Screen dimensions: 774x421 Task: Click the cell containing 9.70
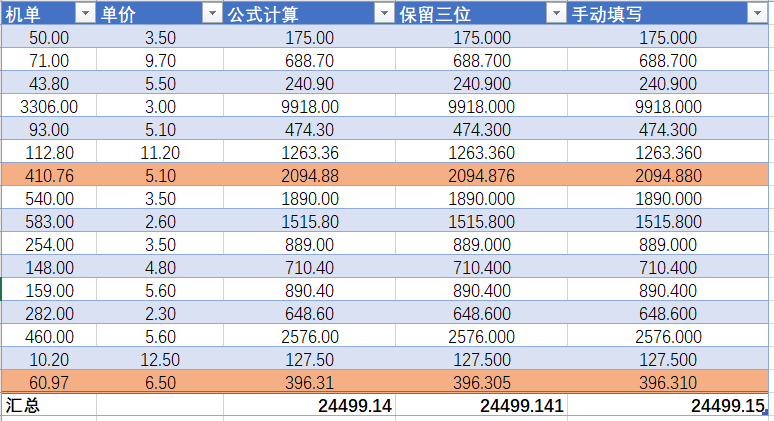coord(160,61)
